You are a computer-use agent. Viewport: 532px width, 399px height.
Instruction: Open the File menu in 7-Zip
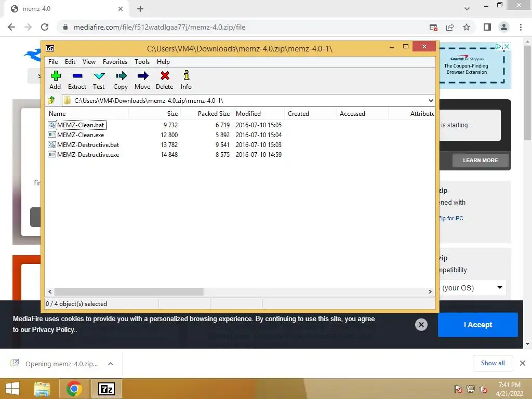53,62
